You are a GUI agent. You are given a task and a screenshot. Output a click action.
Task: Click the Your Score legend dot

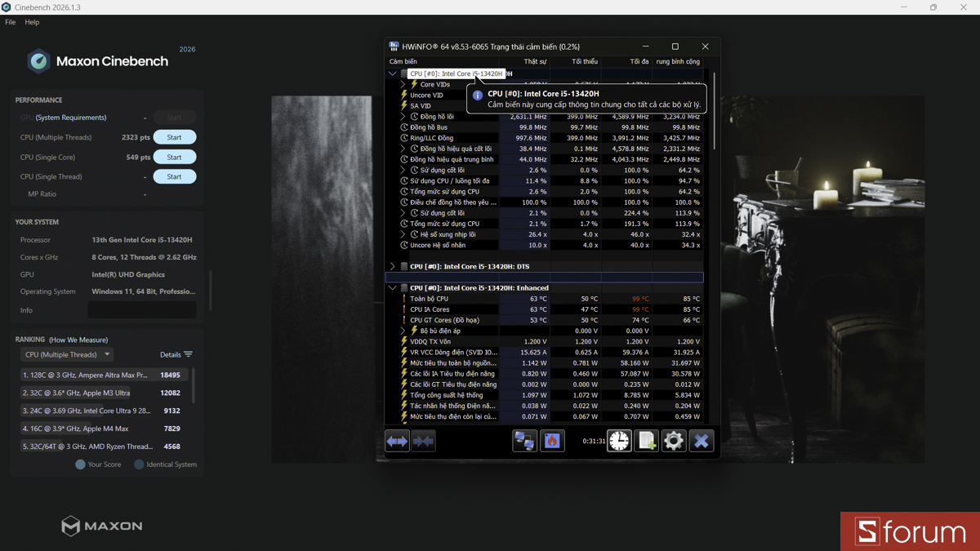[x=80, y=464]
